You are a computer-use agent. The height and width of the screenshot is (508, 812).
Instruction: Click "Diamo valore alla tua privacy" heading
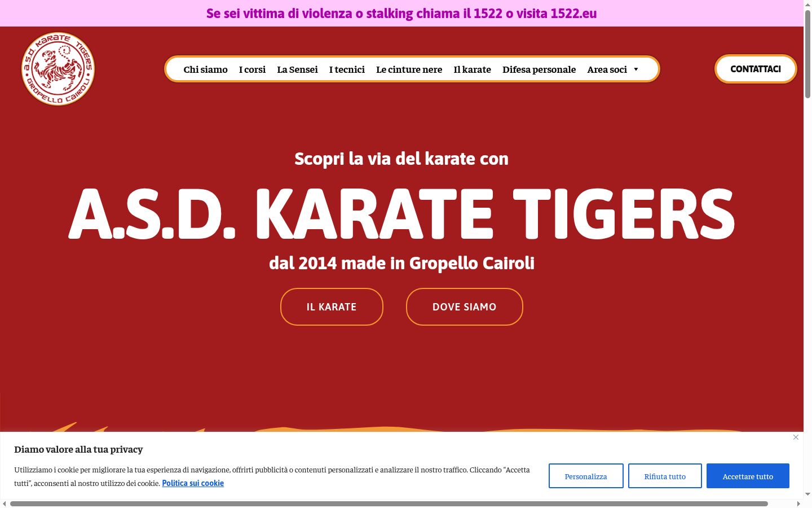[78, 449]
